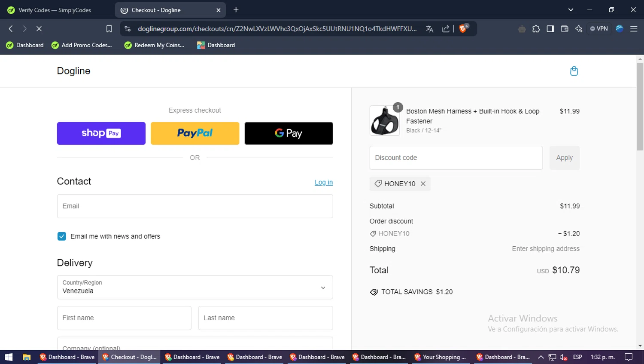Focus the Last name field
Screen dimensions: 644x364
pos(265,318)
